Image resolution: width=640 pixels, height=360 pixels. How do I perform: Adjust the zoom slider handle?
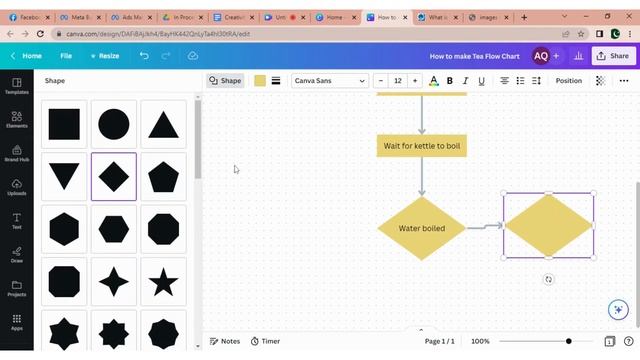569,341
